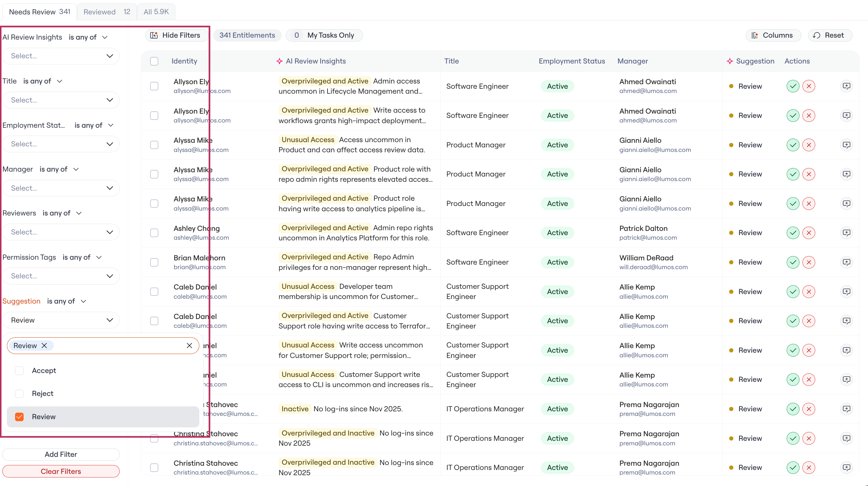This screenshot has width=868, height=486.
Task: Switch to the All 5.9K tab
Action: click(156, 12)
